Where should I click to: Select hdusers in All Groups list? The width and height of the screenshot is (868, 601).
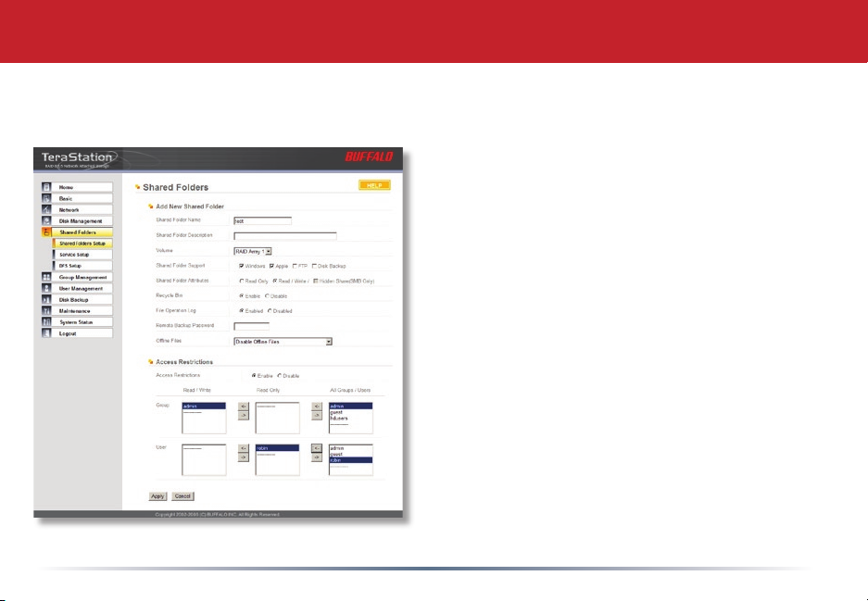pos(350,419)
